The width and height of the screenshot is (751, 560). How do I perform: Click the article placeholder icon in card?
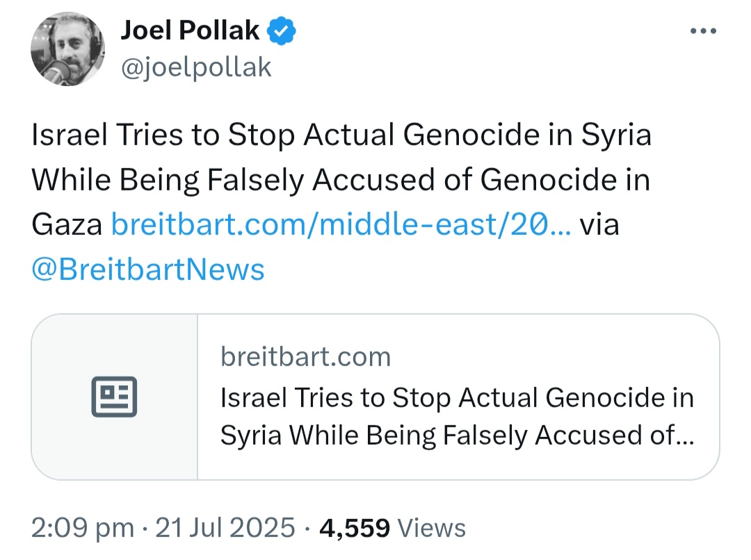click(115, 397)
